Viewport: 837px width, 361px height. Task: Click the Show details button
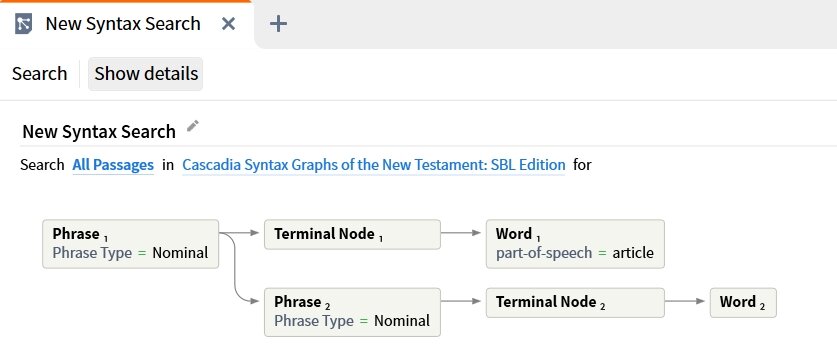(x=146, y=74)
